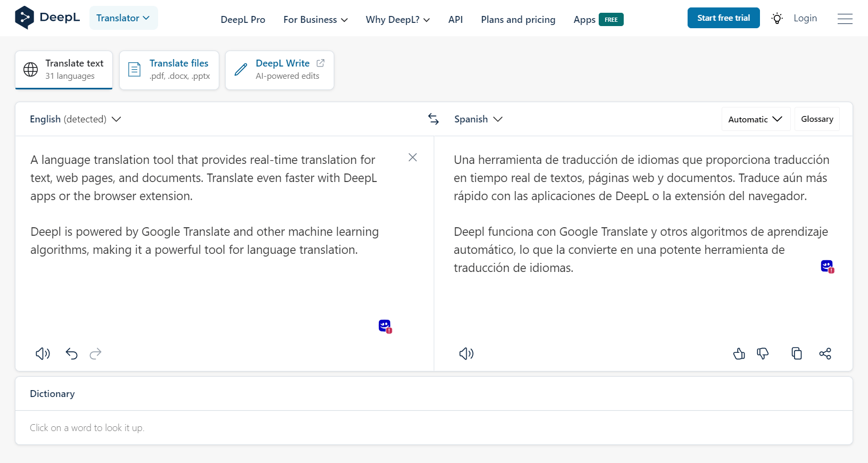Listen to the Spanish translation audio
Viewport: 868px width, 463px height.
(466, 354)
